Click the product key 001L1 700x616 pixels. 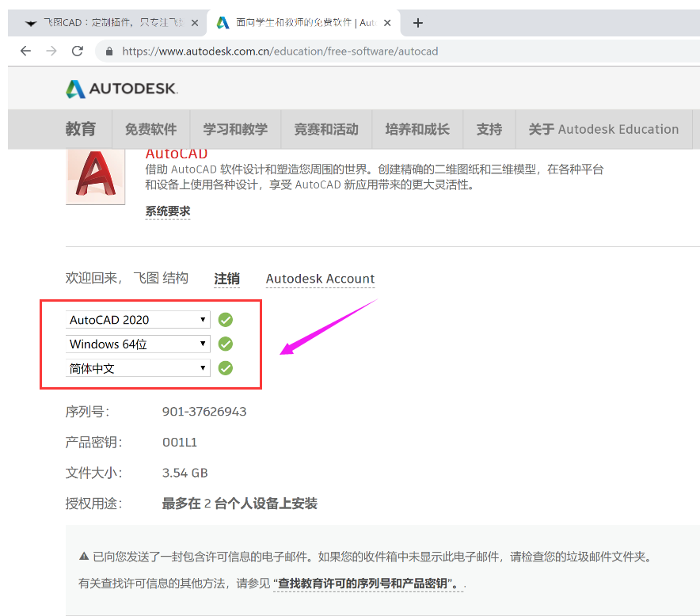click(180, 442)
